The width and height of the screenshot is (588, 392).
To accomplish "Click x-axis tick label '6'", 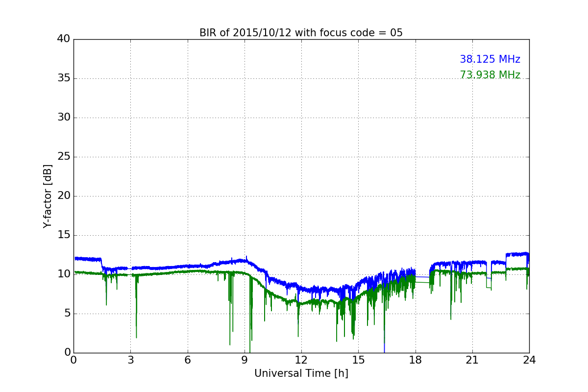I will 187,360.
